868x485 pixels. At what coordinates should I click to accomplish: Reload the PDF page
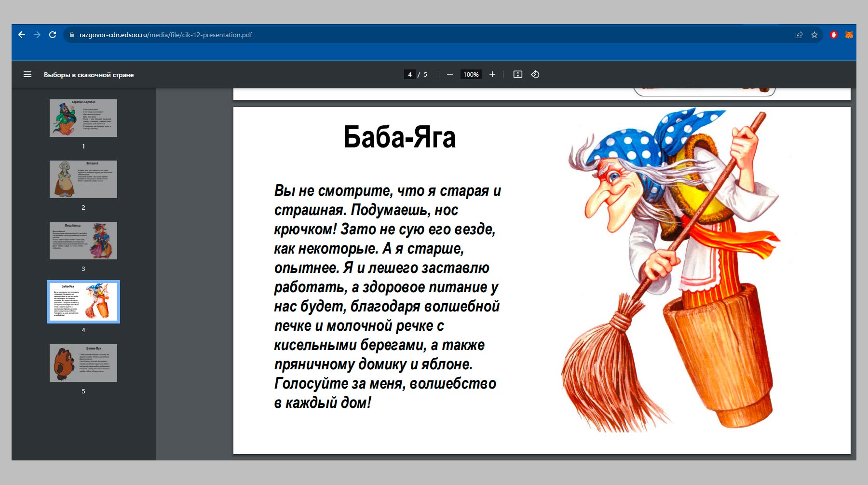[x=53, y=35]
